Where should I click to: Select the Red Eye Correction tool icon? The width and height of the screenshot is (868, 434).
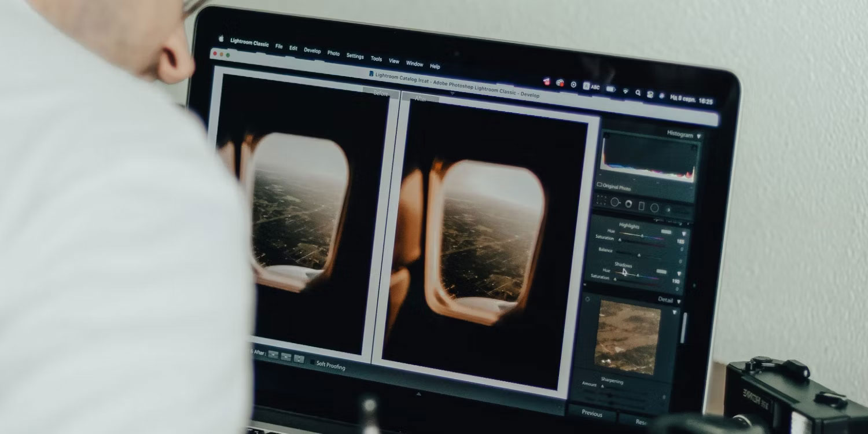[x=628, y=204]
